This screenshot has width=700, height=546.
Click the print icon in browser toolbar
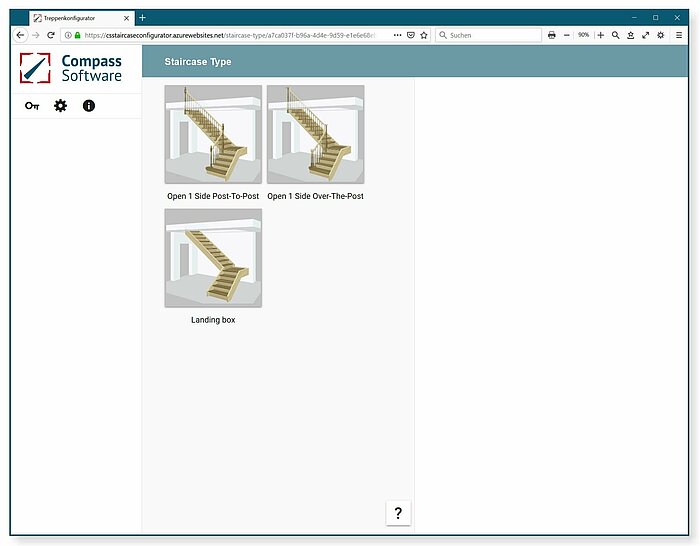pos(551,35)
